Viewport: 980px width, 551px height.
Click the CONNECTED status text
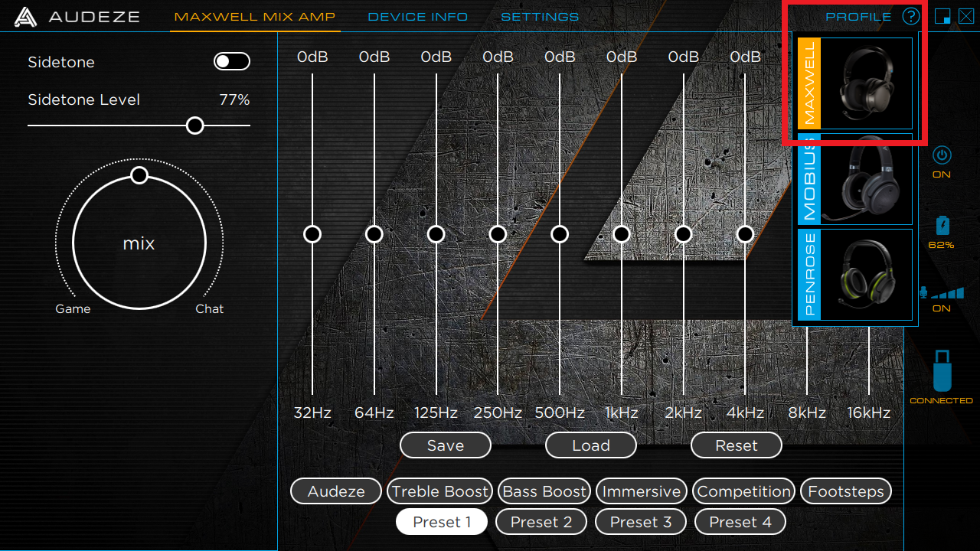942,401
